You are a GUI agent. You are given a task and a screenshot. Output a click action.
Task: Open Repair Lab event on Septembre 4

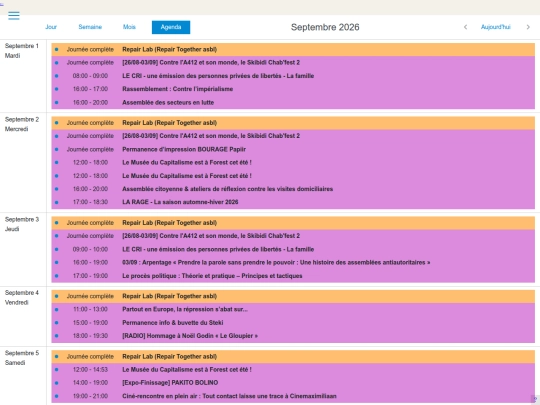click(x=293, y=296)
